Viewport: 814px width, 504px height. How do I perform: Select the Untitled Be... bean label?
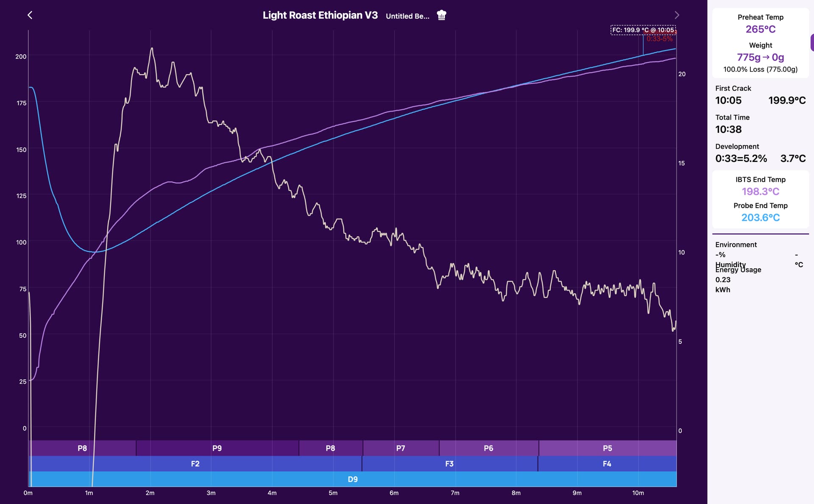[x=407, y=16]
